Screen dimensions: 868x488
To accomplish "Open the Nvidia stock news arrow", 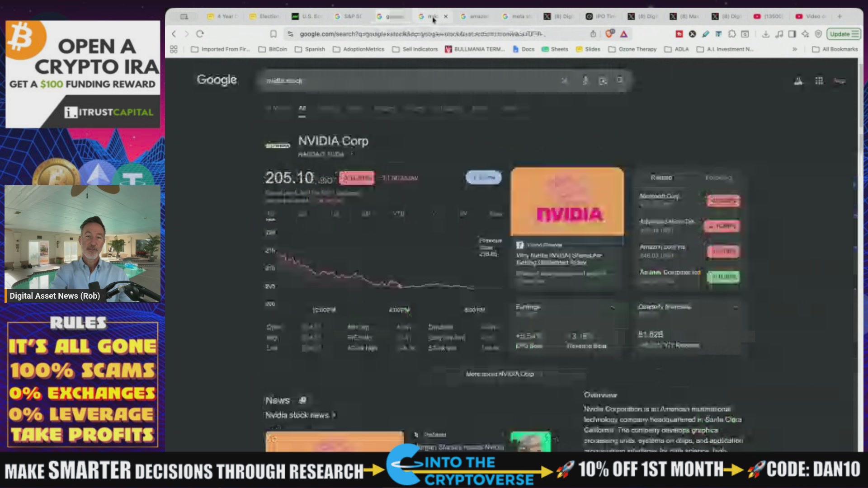I will [334, 415].
